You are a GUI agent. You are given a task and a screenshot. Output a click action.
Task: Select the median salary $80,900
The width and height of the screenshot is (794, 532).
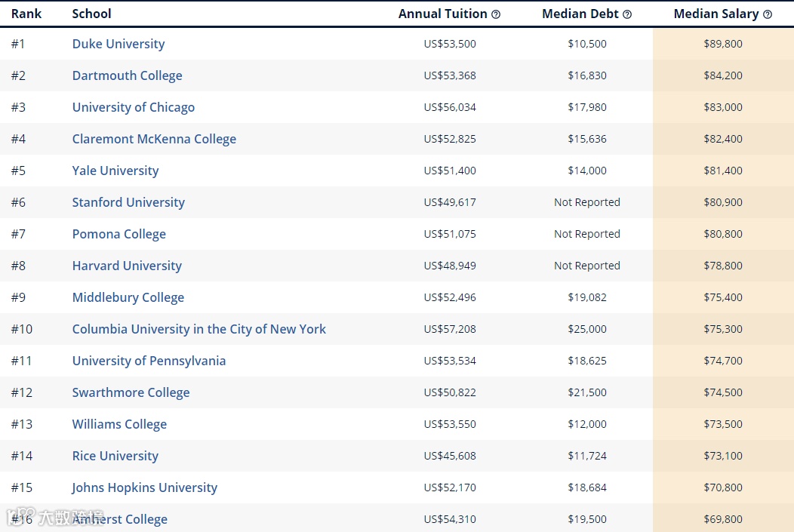point(723,202)
